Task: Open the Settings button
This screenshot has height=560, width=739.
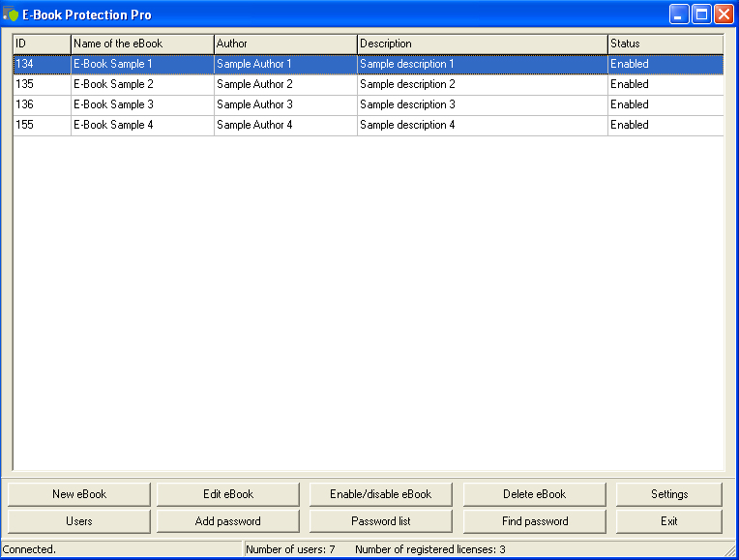Action: [x=668, y=494]
